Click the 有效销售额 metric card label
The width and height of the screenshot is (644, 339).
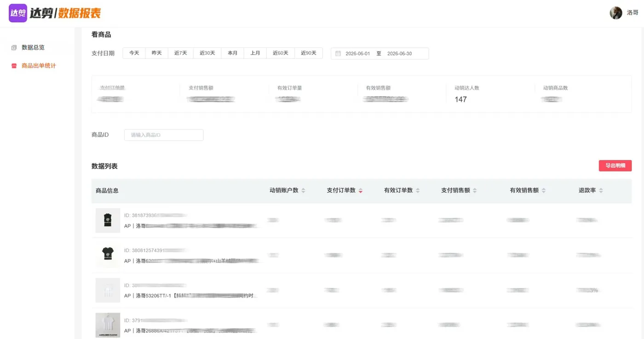point(378,88)
